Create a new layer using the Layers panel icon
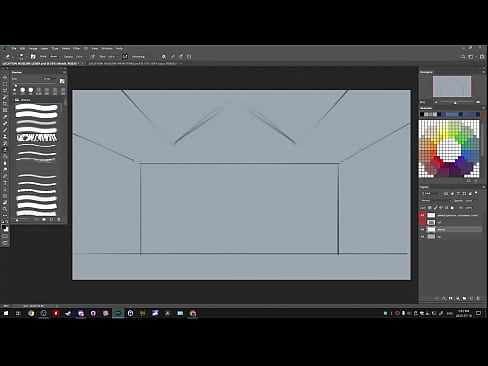Screen dimensions: 488x366 pyautogui.click(x=471, y=298)
